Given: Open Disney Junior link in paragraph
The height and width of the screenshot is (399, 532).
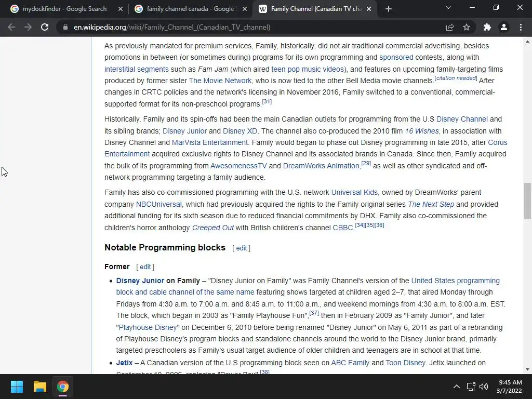Looking at the screenshot, I should pyautogui.click(x=184, y=131).
